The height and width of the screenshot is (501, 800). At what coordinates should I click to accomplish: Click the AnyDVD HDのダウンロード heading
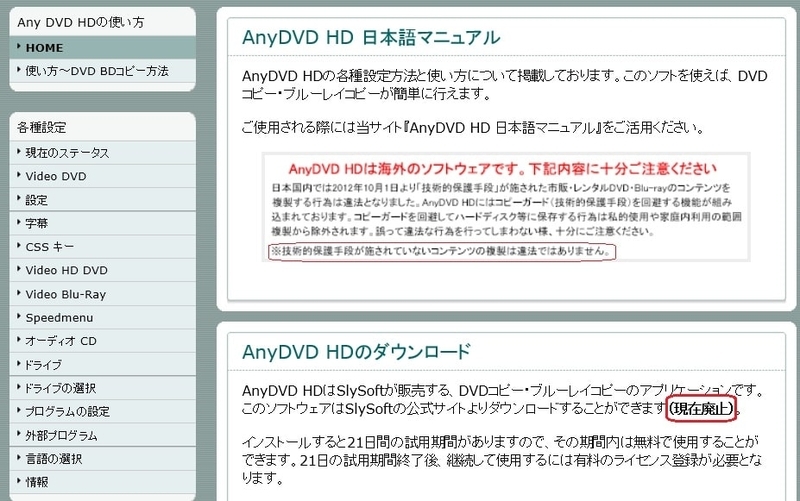[x=356, y=352]
